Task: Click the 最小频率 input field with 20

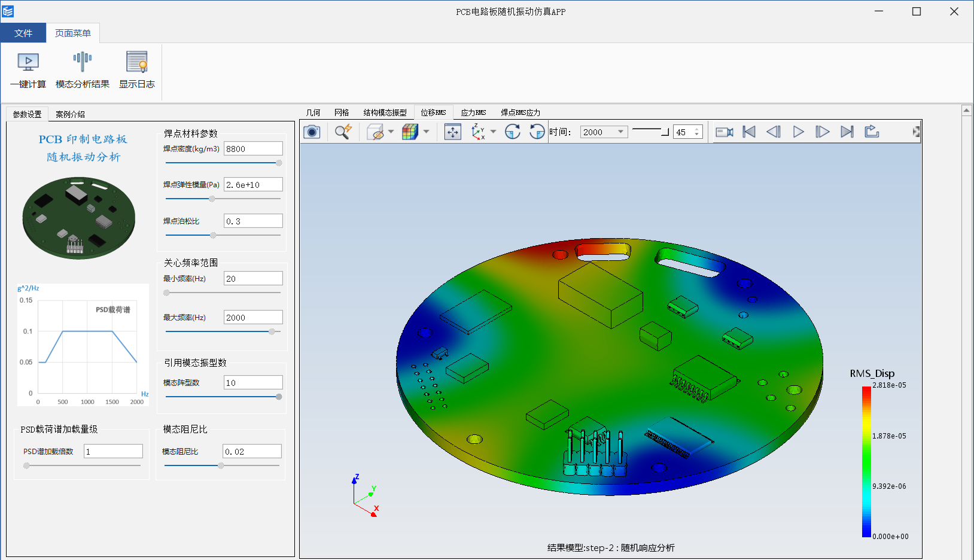Action: [x=253, y=278]
